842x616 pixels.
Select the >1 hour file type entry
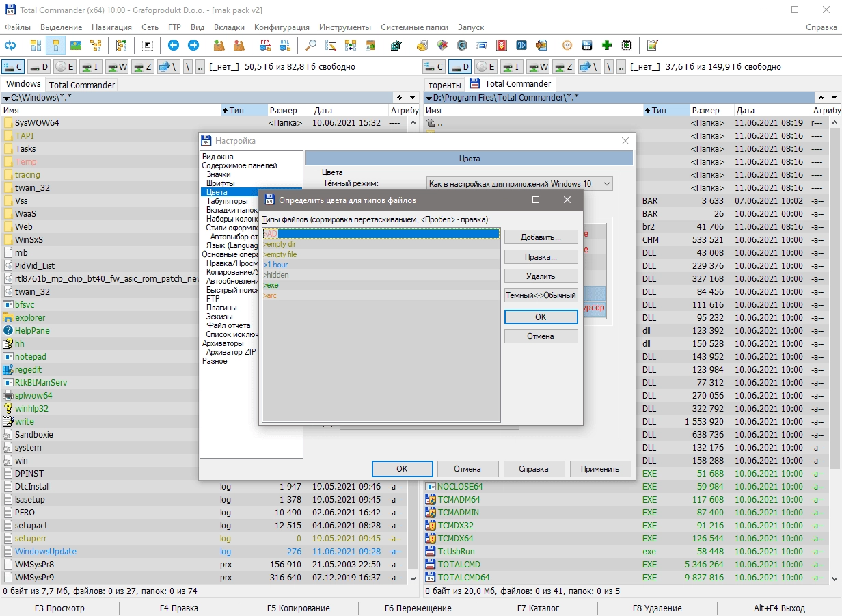click(381, 265)
